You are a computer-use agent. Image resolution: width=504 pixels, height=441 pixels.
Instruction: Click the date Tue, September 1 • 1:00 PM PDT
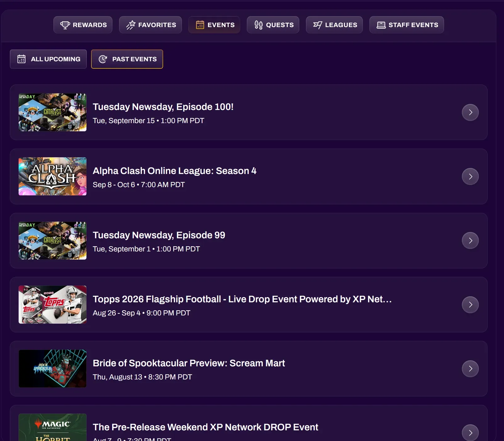146,249
